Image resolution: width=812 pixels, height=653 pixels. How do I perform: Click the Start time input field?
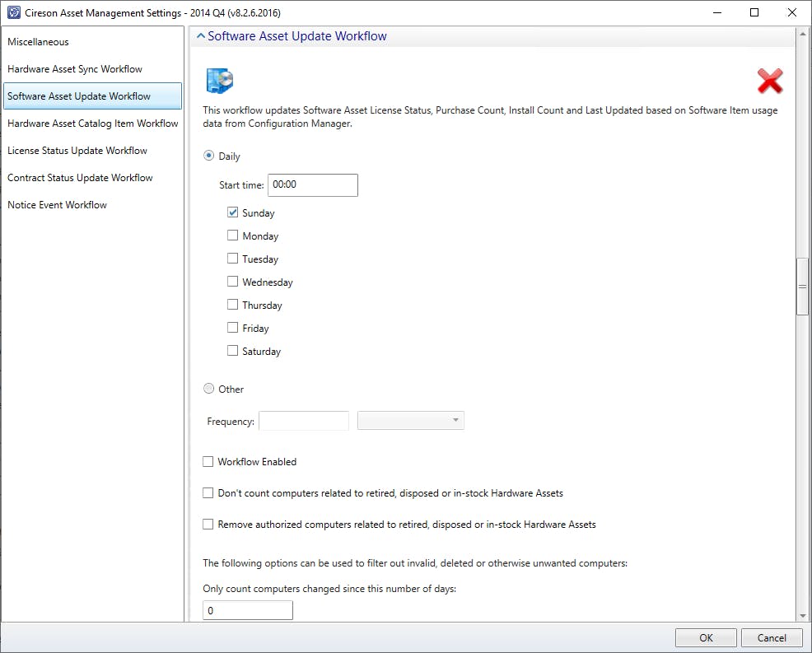coord(313,185)
